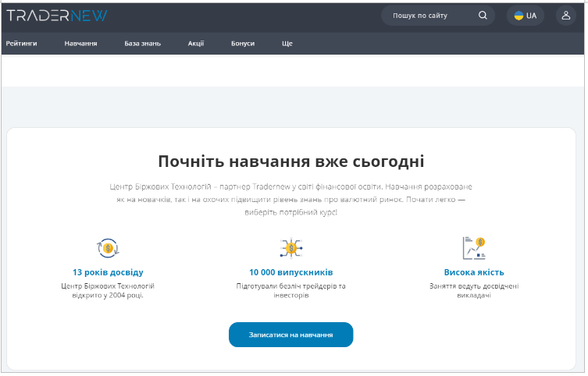Click the 'Почніть навчання вже сьогодні' title
This screenshot has height=376, width=588.
point(291,161)
